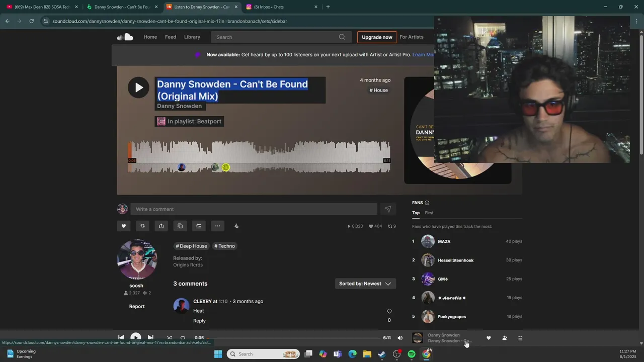The width and height of the screenshot is (644, 362).
Task: Open GM+ fan profile
Action: pos(443,279)
